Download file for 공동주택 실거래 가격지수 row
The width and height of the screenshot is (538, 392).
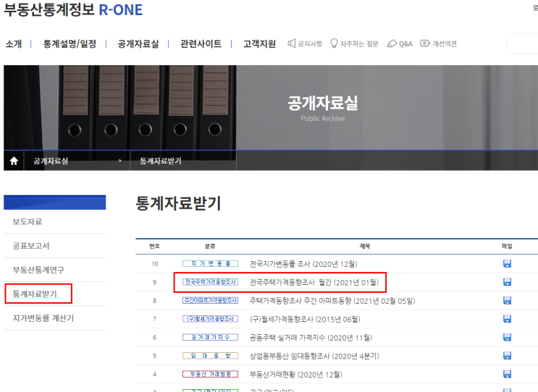(507, 338)
